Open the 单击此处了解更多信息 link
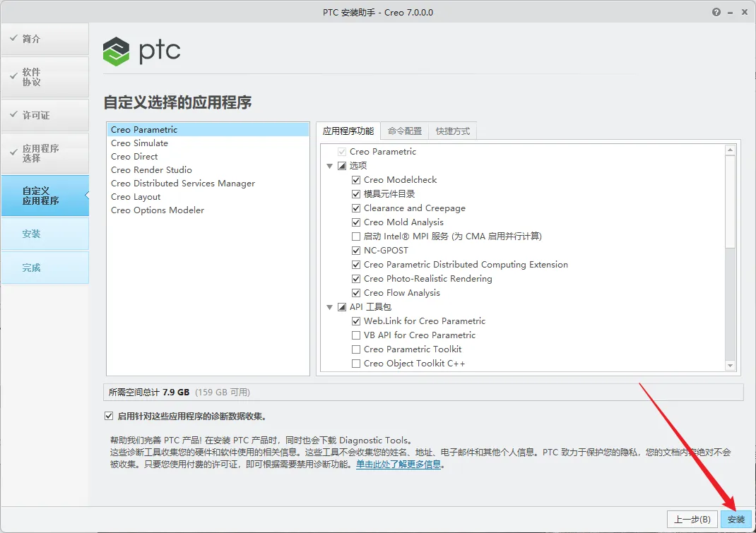The height and width of the screenshot is (533, 756). [x=398, y=464]
